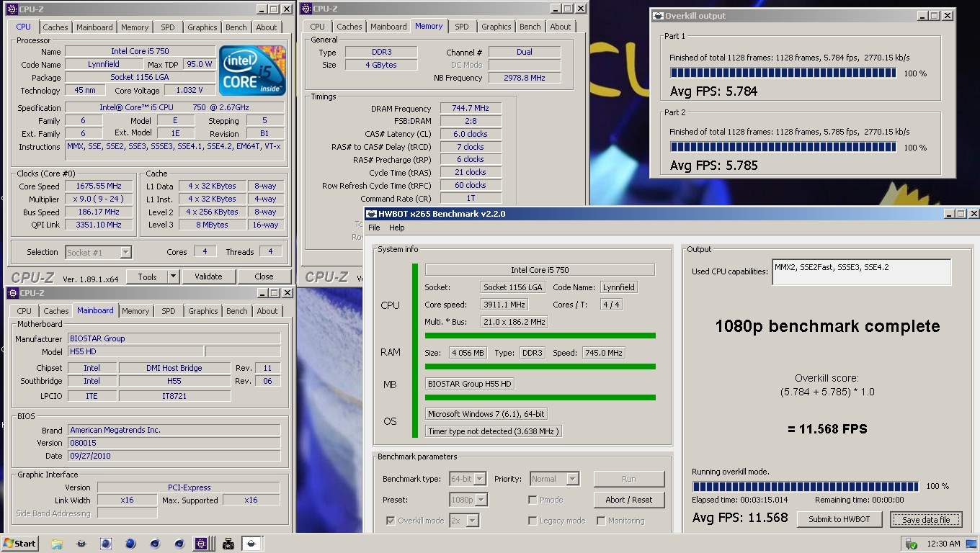Open the folder icon in the taskbar
The image size is (980, 553).
(57, 544)
